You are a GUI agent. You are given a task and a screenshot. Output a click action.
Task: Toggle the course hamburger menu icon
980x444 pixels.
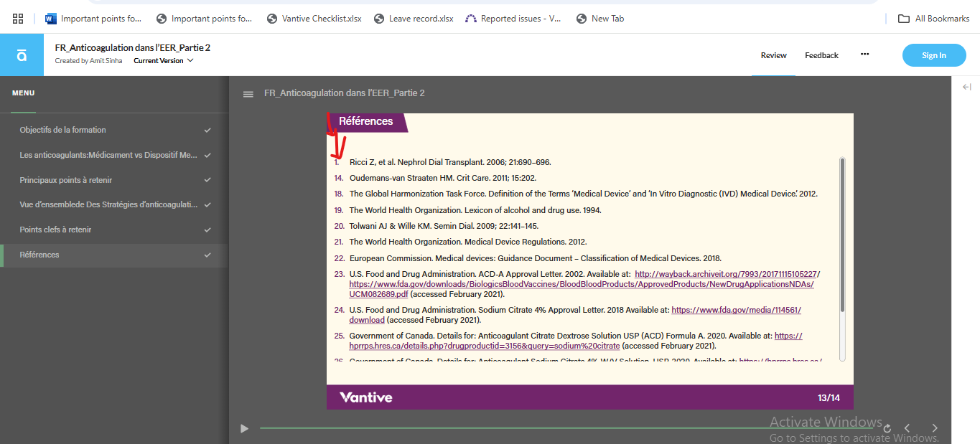pyautogui.click(x=248, y=94)
